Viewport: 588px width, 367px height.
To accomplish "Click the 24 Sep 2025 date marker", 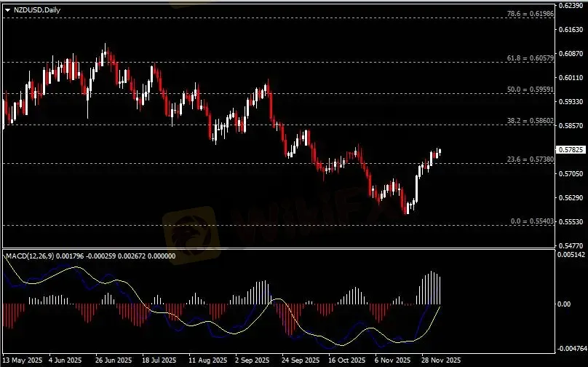I will click(x=301, y=360).
